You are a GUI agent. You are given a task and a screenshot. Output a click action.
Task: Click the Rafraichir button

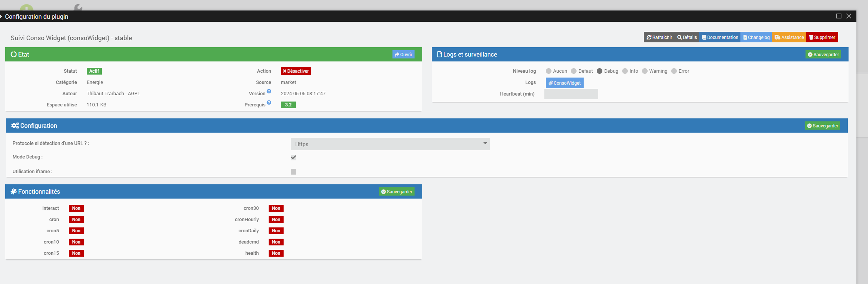tap(659, 37)
